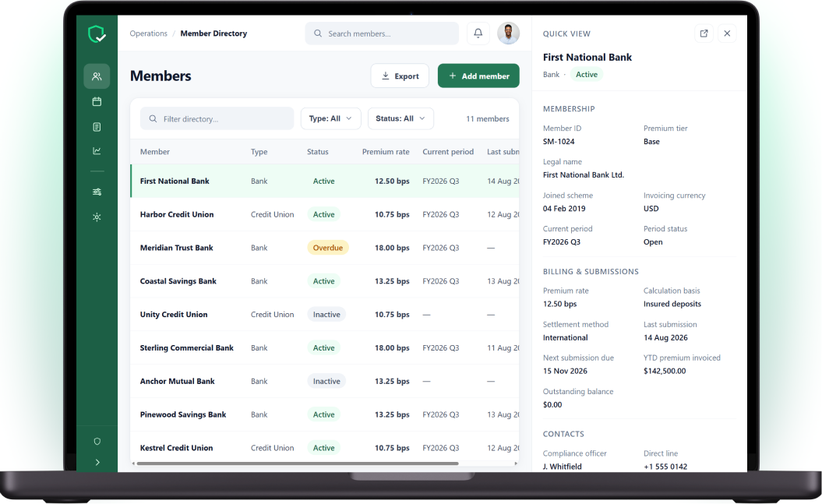Click the small shield icon at sidebar bottom
This screenshot has width=822, height=504.
pos(97,441)
